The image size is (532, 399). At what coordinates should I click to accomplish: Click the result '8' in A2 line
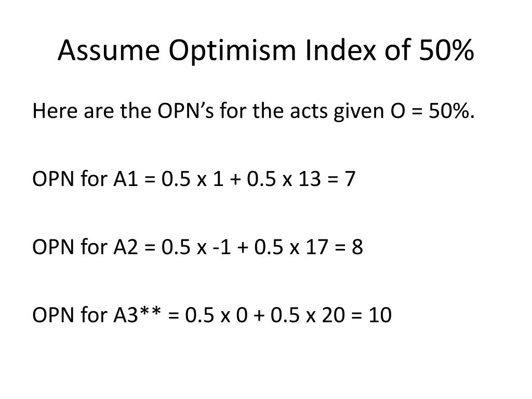click(x=357, y=247)
